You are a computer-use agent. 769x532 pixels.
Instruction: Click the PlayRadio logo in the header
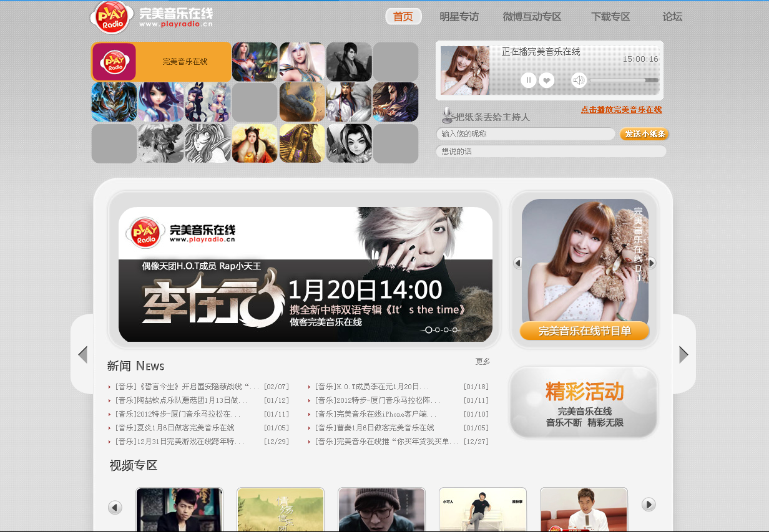point(112,17)
